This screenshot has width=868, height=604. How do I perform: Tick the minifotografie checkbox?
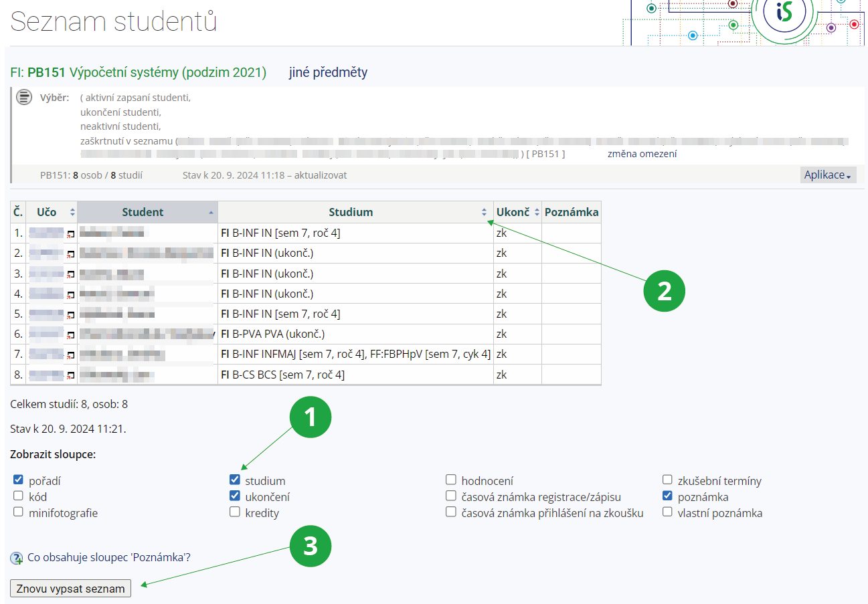18,512
